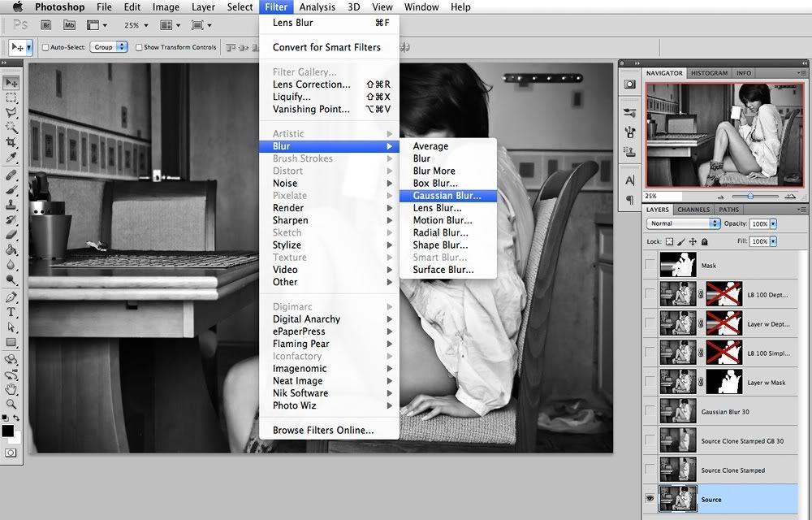Show the Mask layer visibility box
Screen dimensions: 812x520
click(x=650, y=265)
